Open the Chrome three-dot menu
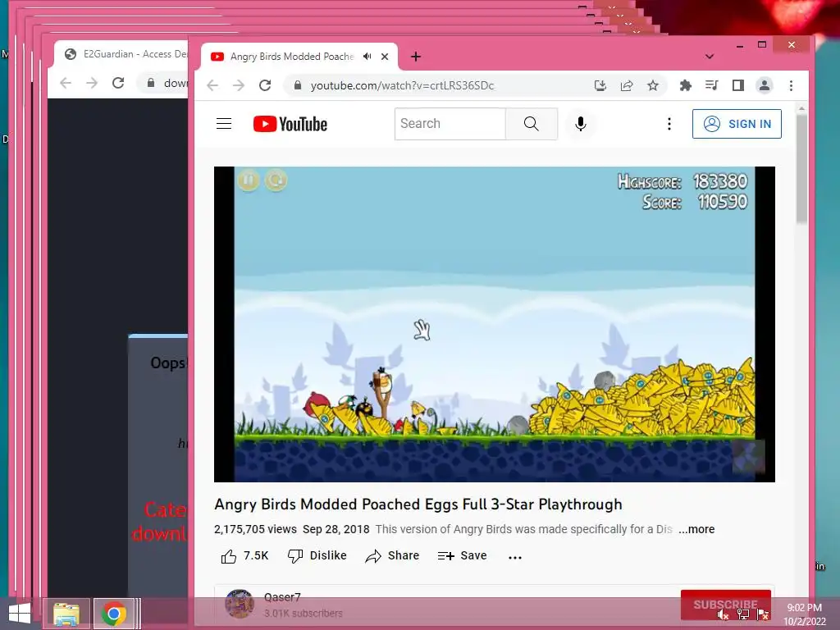 point(791,85)
